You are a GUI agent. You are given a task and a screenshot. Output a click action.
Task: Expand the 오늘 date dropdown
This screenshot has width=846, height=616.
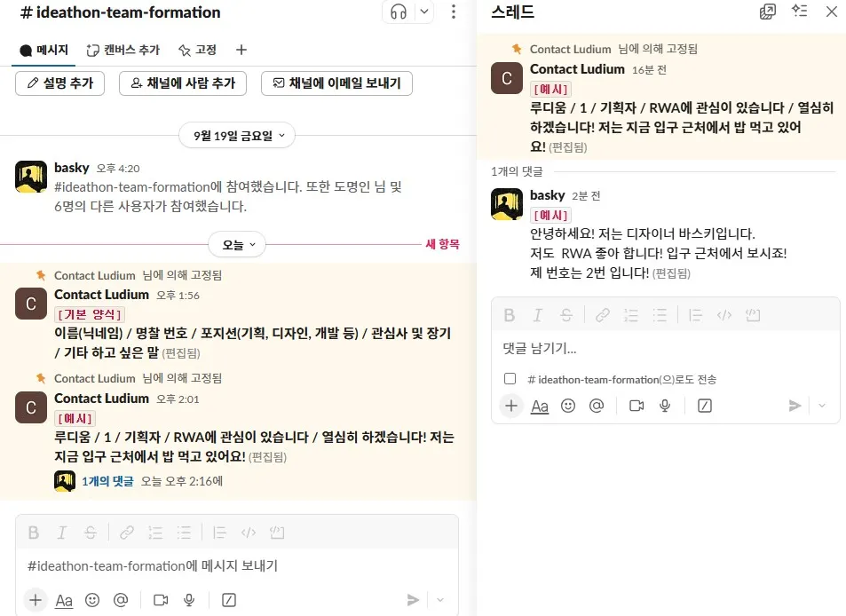tap(237, 245)
